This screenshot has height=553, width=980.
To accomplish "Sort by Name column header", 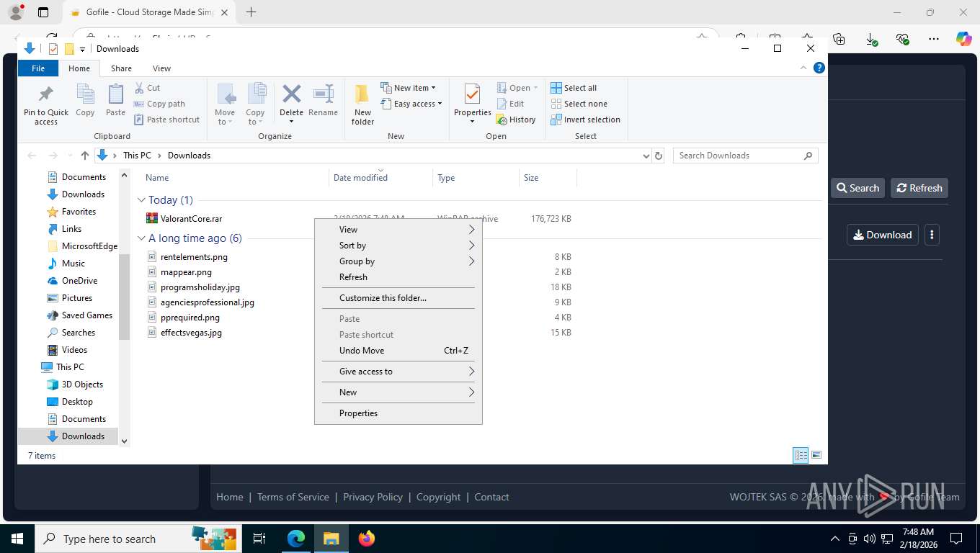I will click(x=157, y=178).
